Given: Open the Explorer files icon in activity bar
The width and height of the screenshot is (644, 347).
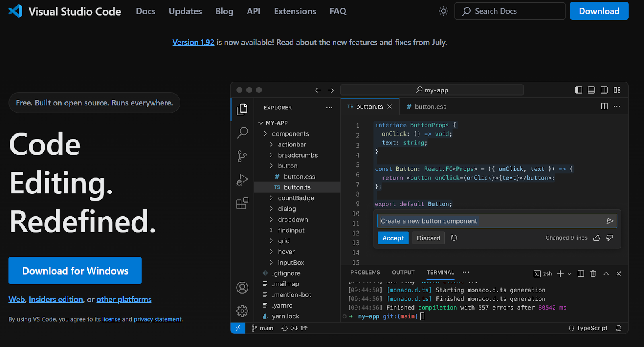Looking at the screenshot, I should (242, 109).
